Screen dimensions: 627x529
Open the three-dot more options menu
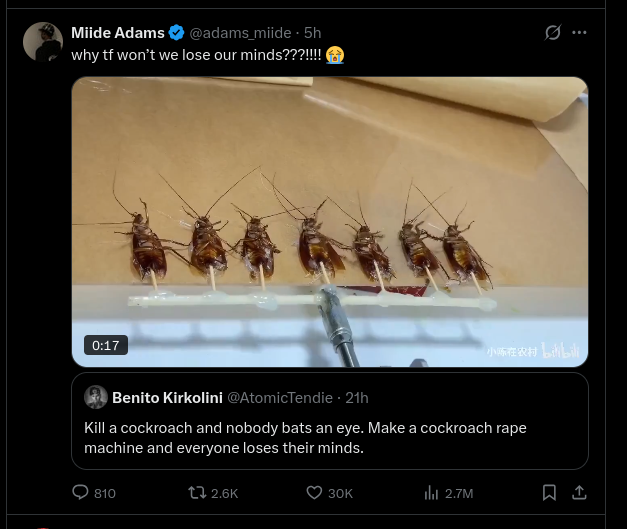(x=579, y=33)
